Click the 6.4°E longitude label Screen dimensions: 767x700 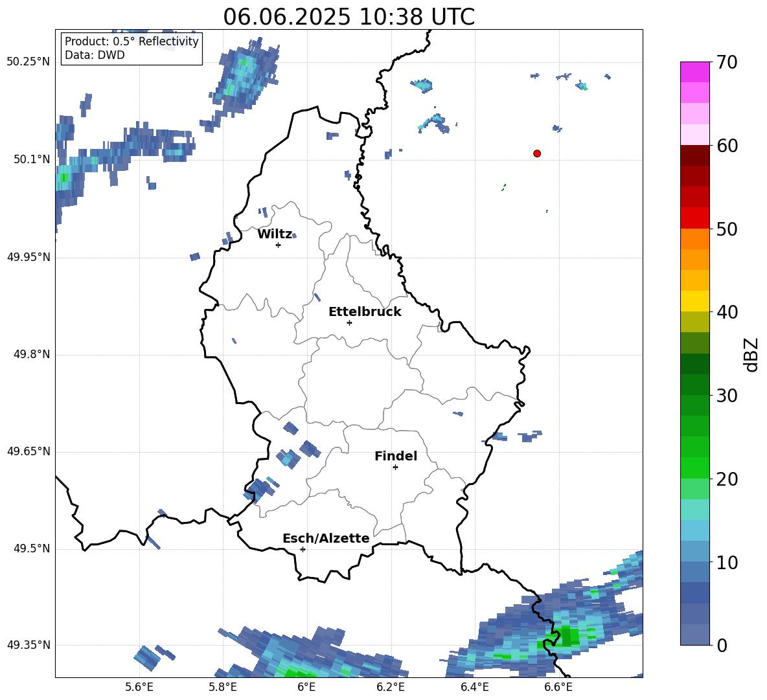point(474,688)
